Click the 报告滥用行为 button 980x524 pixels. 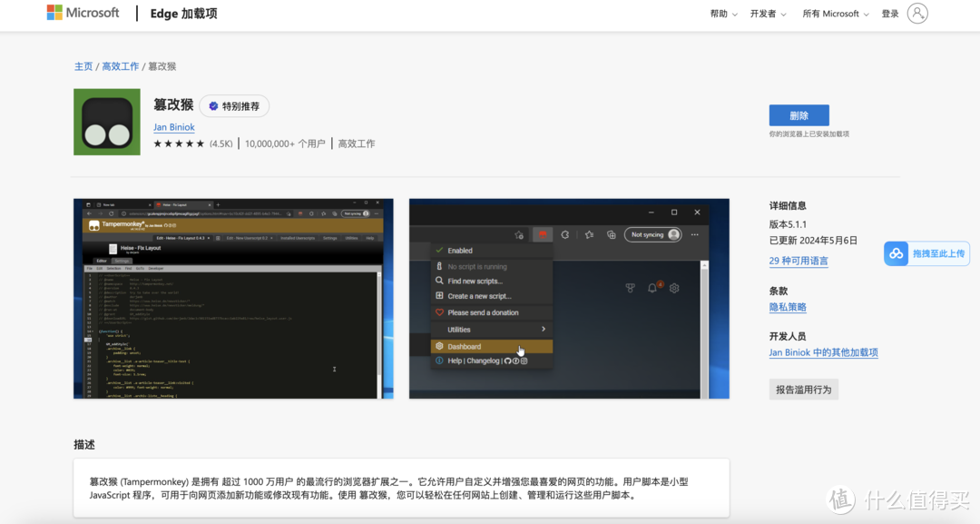[x=803, y=390]
